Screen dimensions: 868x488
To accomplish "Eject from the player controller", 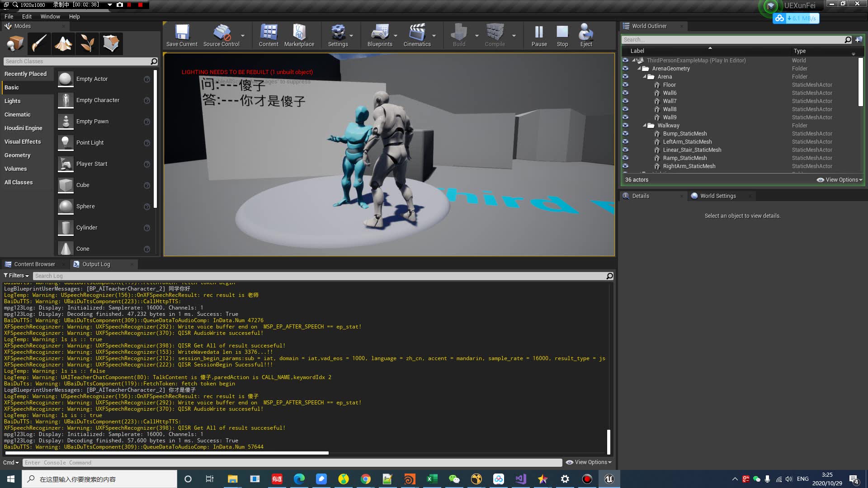I will tap(586, 35).
